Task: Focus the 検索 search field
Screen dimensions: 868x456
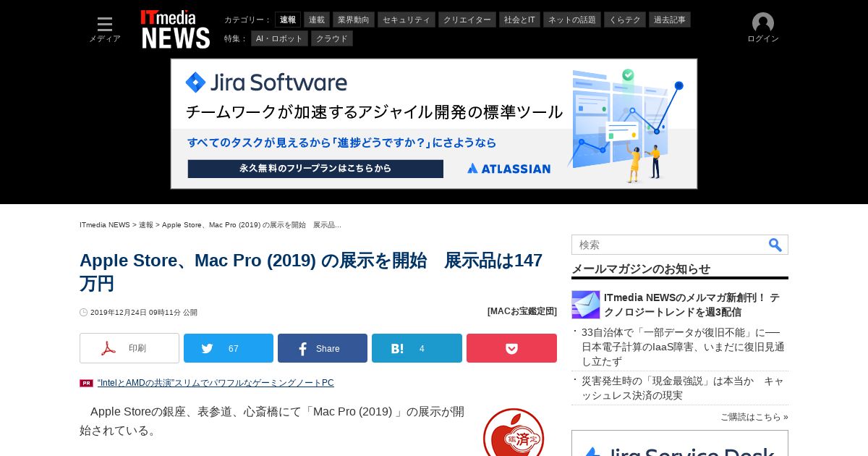Action: point(669,245)
